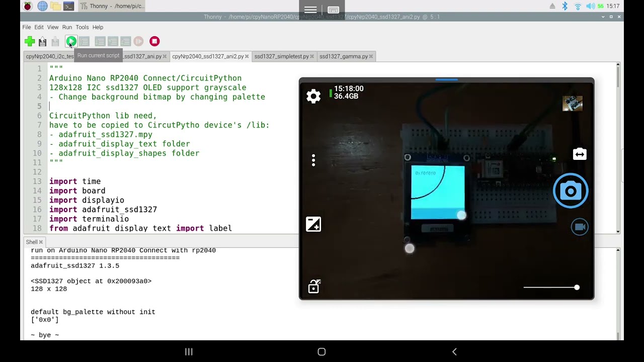Click the Step out debugger icon
This screenshot has width=644, height=362.
click(126, 41)
